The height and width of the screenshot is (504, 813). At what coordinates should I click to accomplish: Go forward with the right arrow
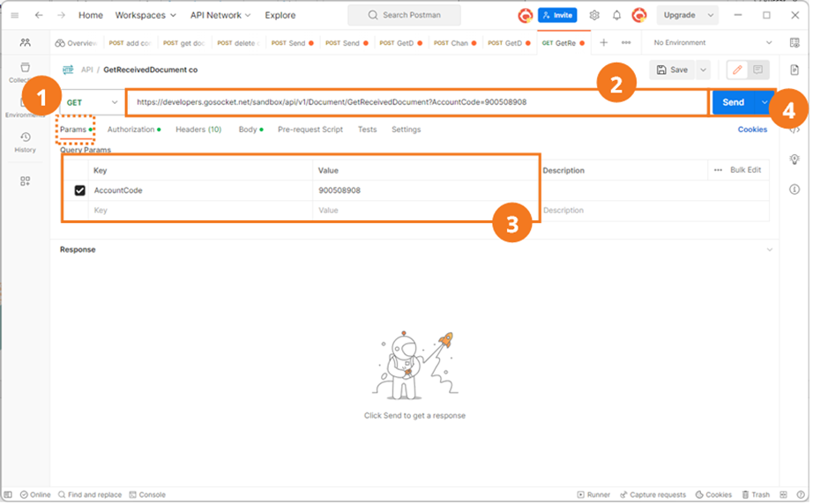tap(61, 15)
